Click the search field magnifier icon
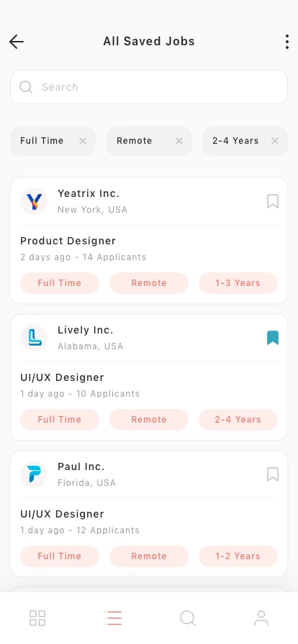The height and width of the screenshot is (644, 298). click(x=26, y=87)
